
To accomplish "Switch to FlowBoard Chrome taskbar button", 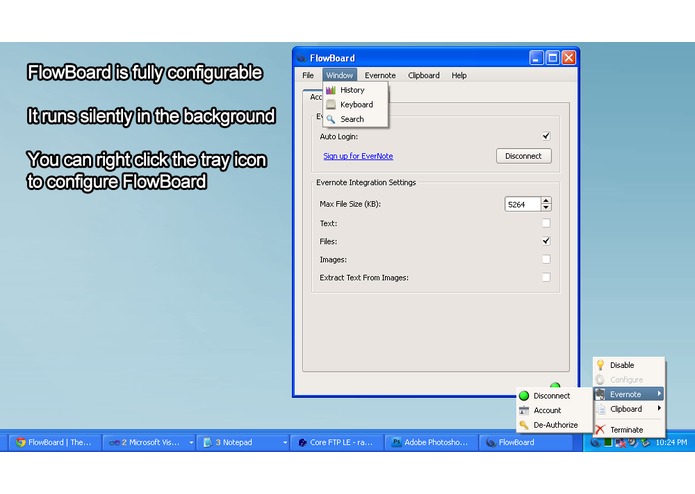I will tap(54, 442).
